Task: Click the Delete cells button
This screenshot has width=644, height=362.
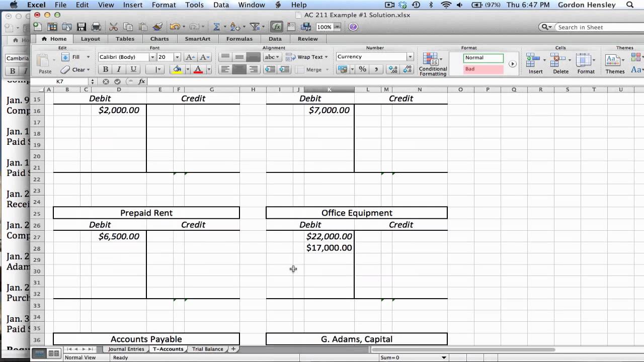Action: tap(560, 64)
